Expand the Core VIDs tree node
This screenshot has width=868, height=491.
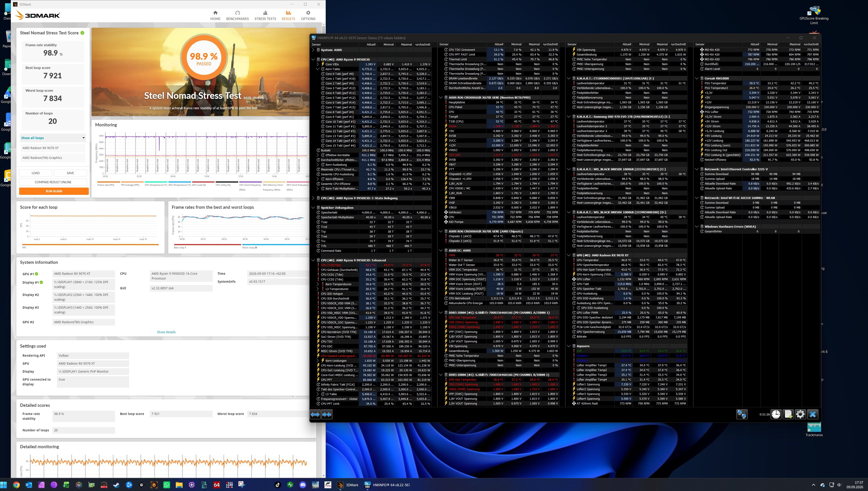tap(318, 64)
